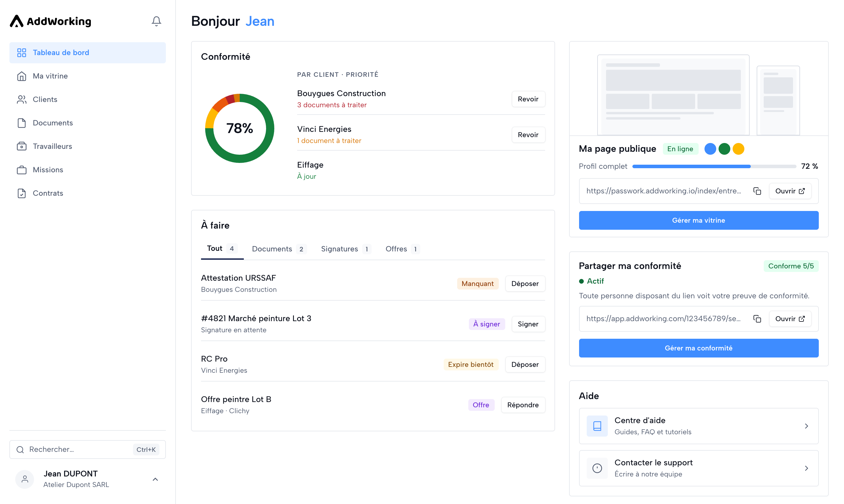Open Centre d'aide chevron arrow
This screenshot has width=844, height=504.
[x=806, y=426]
